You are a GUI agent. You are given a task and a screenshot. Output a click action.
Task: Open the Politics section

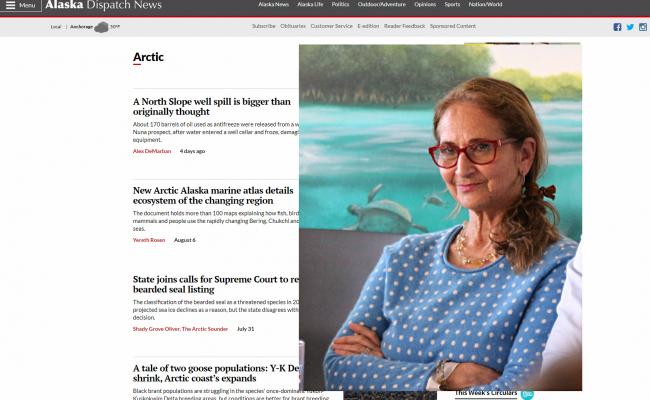click(x=340, y=5)
